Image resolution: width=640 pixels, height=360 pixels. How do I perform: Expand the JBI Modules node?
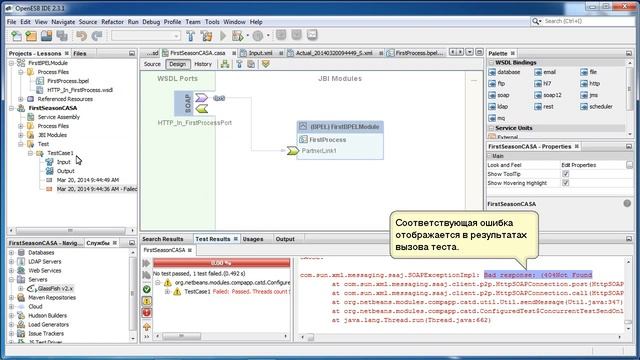[21, 135]
